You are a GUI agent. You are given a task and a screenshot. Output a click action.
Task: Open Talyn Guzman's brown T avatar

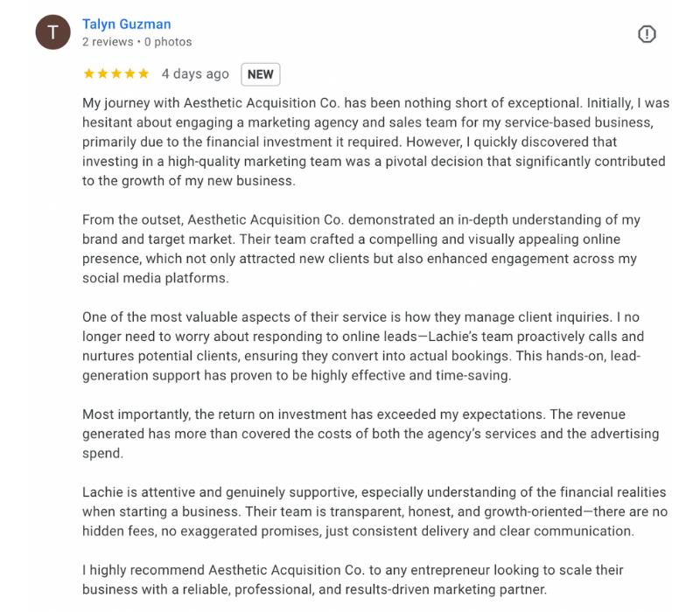click(52, 32)
